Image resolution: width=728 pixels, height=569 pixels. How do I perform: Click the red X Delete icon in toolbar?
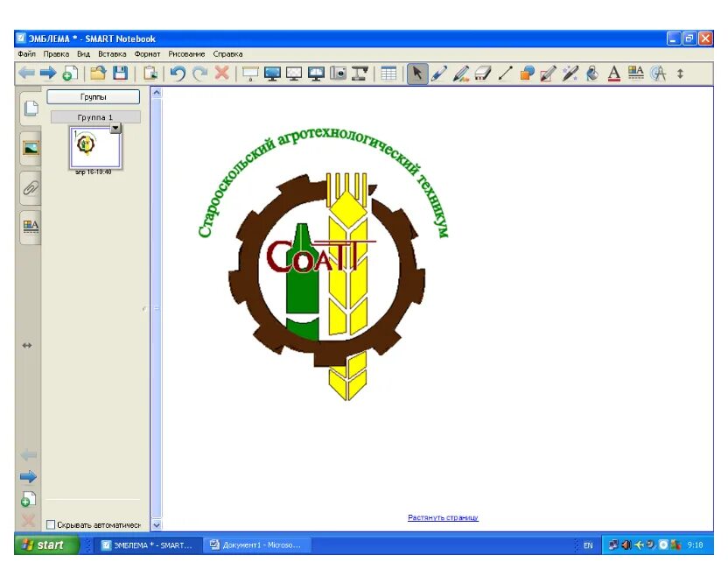click(222, 73)
